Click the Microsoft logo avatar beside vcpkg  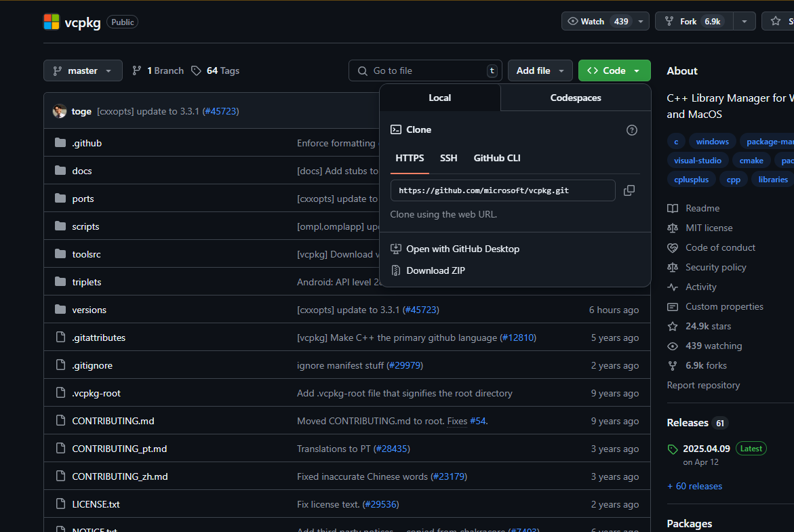tap(52, 22)
